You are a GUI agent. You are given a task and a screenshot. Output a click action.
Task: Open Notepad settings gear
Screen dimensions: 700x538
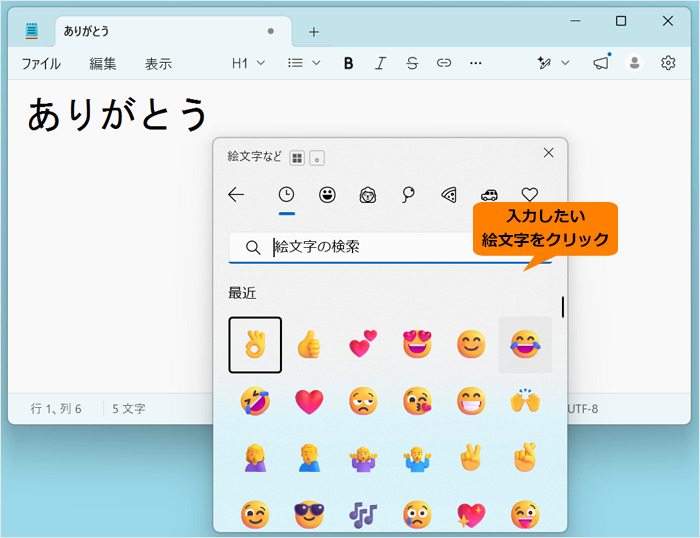coord(668,63)
